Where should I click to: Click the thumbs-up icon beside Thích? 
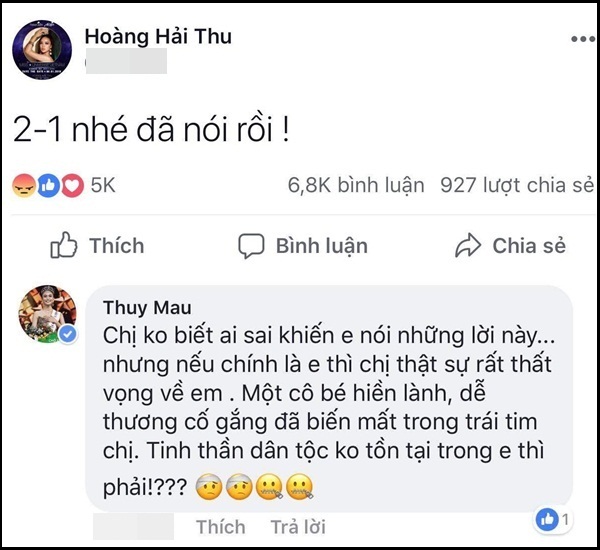[64, 245]
